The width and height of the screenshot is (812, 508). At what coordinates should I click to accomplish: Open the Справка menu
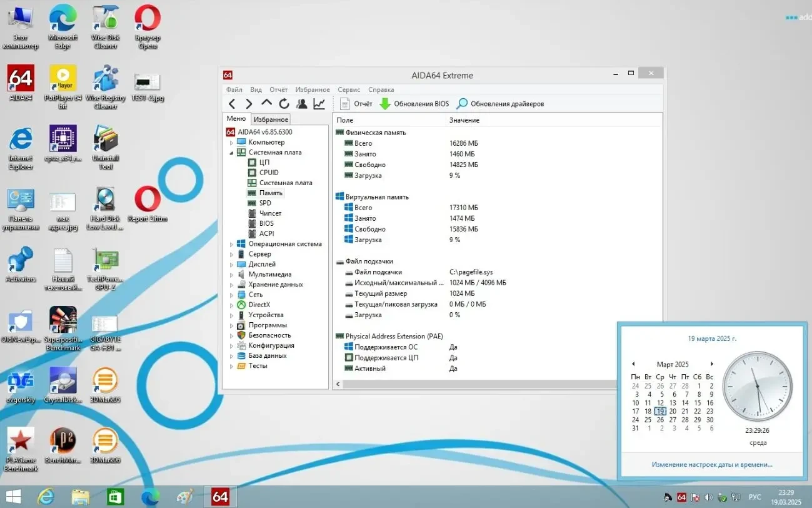(381, 89)
